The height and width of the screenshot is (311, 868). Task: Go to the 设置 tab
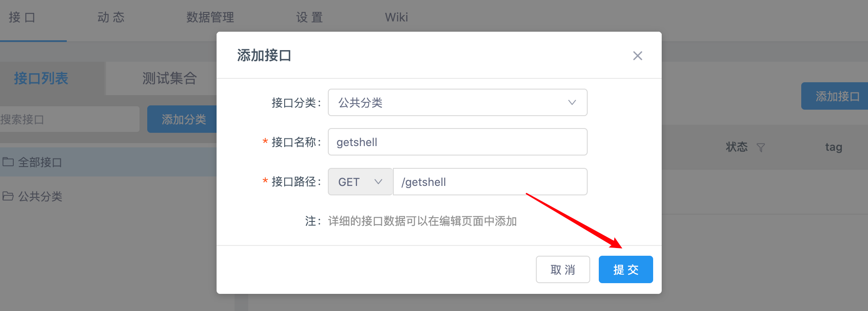[x=309, y=17]
